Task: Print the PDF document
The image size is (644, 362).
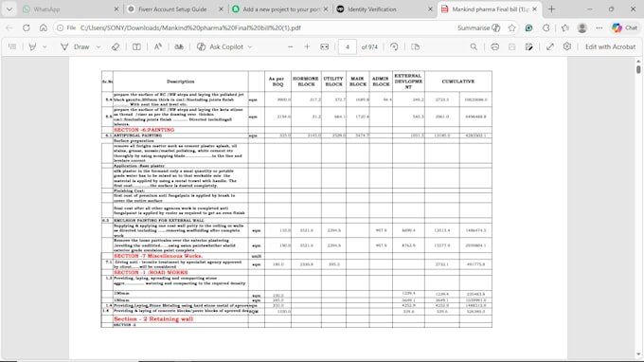Action: (x=495, y=46)
